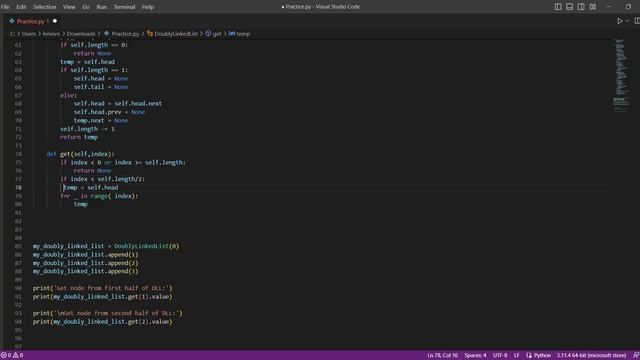Open the File menu
640x360 pixels.
[x=5, y=7]
